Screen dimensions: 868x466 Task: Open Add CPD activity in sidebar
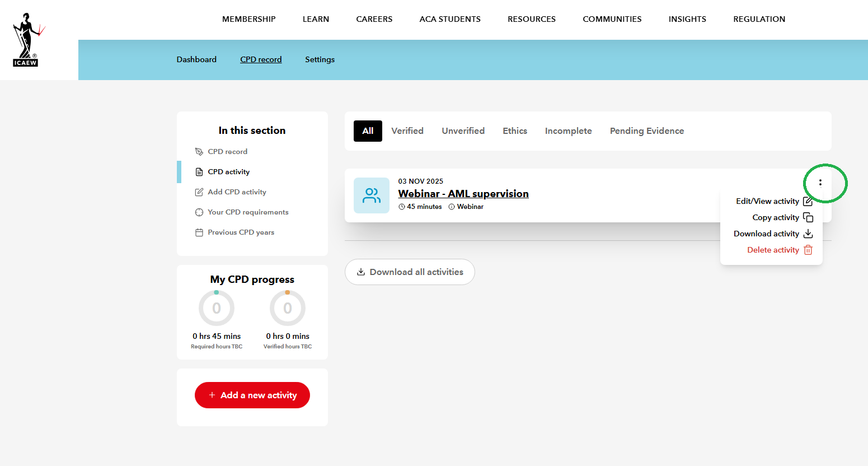tap(237, 192)
